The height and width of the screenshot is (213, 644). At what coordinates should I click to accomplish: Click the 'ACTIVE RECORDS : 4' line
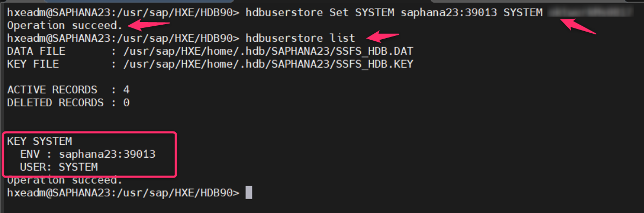69,90
